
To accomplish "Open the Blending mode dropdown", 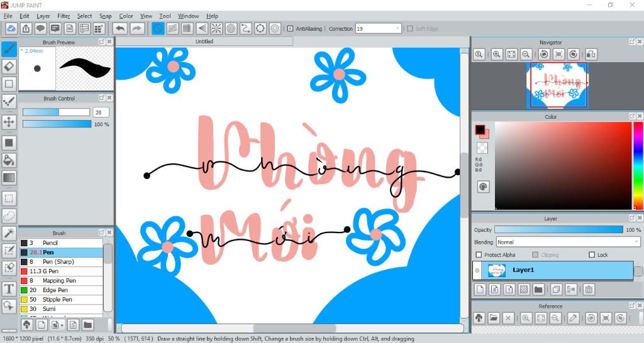I will tap(568, 242).
